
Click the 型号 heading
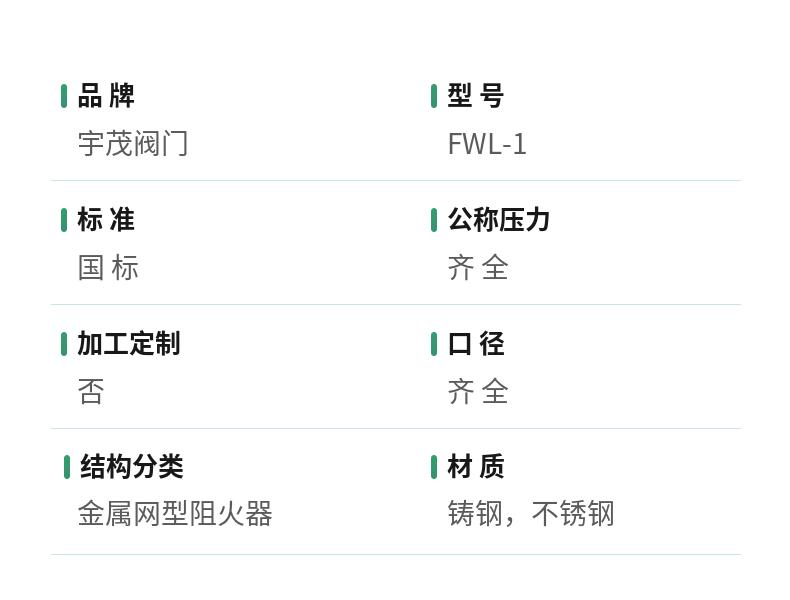click(476, 96)
